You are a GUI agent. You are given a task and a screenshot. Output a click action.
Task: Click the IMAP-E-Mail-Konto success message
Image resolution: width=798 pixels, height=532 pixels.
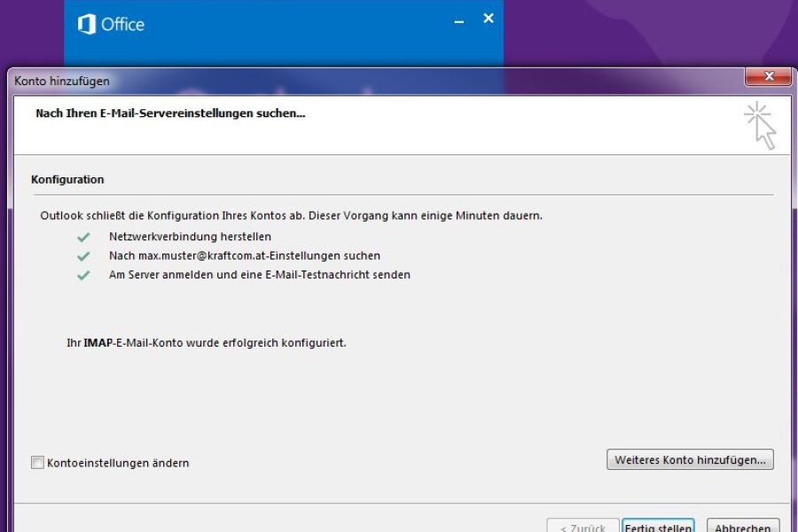point(206,342)
